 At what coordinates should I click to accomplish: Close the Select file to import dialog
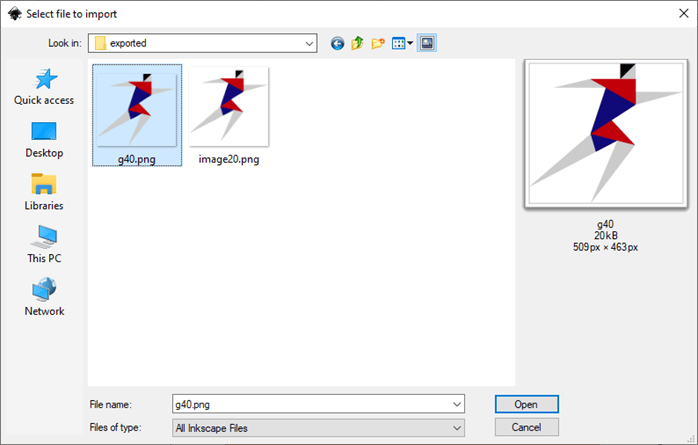tap(684, 13)
